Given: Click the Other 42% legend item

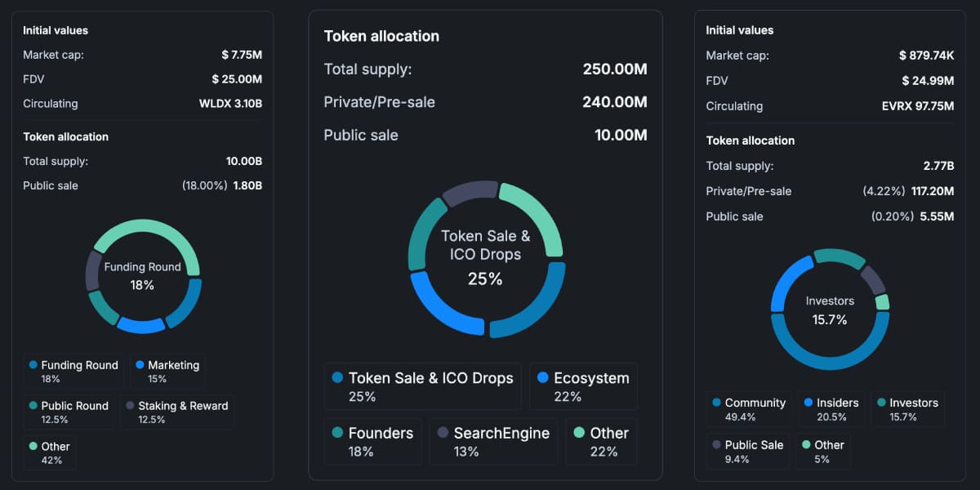Looking at the screenshot, I should [x=50, y=453].
